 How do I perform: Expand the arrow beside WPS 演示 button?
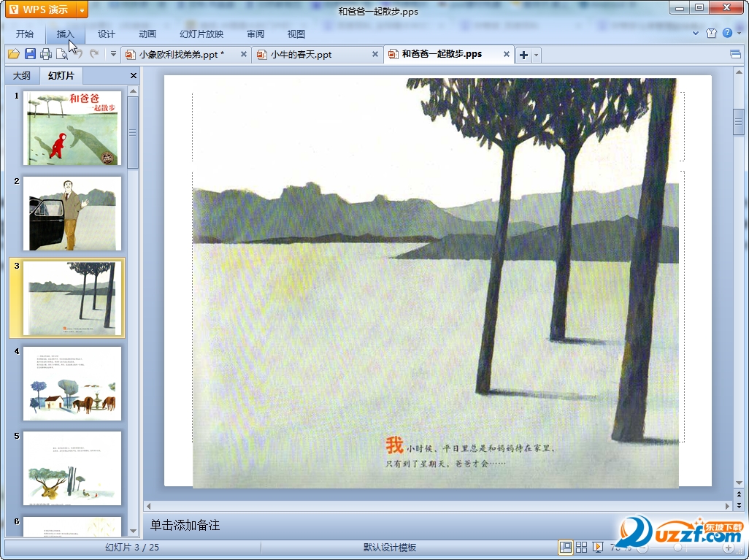82,9
